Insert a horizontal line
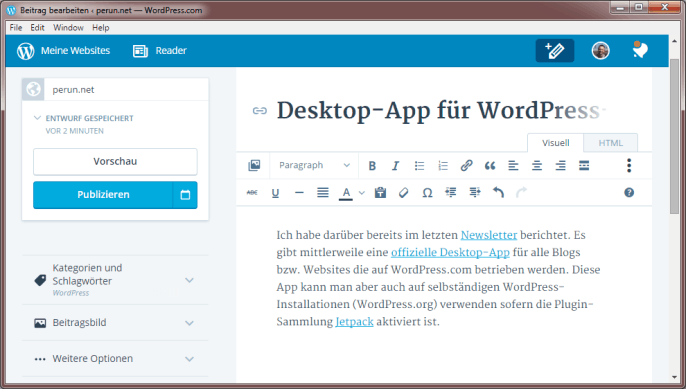 299,193
